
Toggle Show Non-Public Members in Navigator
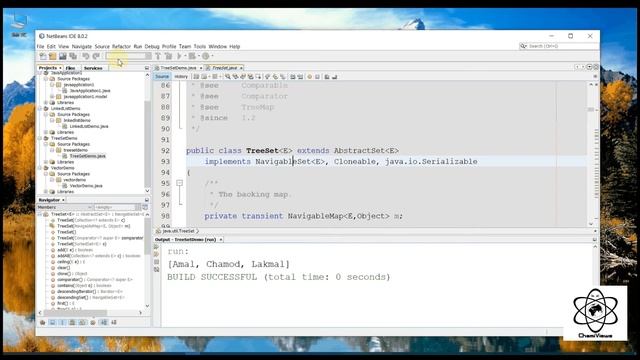click(x=72, y=322)
